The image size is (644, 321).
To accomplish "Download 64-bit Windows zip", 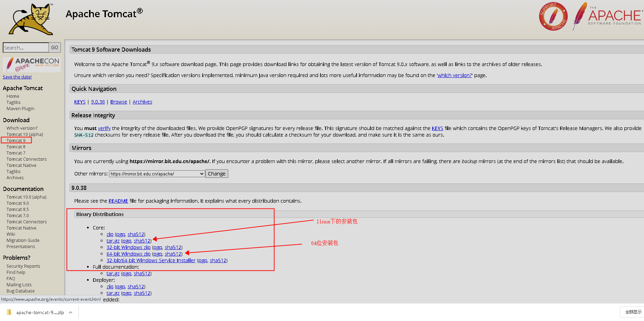I will [x=129, y=254].
